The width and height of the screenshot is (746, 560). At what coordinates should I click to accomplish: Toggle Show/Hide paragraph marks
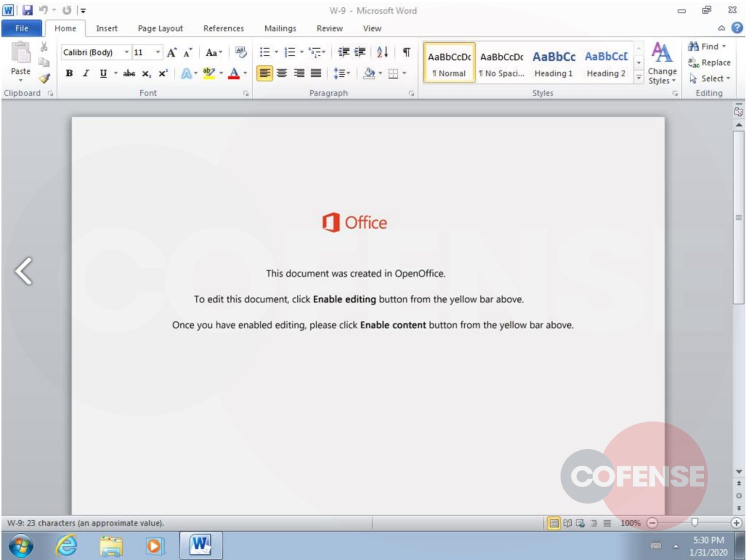coord(407,52)
